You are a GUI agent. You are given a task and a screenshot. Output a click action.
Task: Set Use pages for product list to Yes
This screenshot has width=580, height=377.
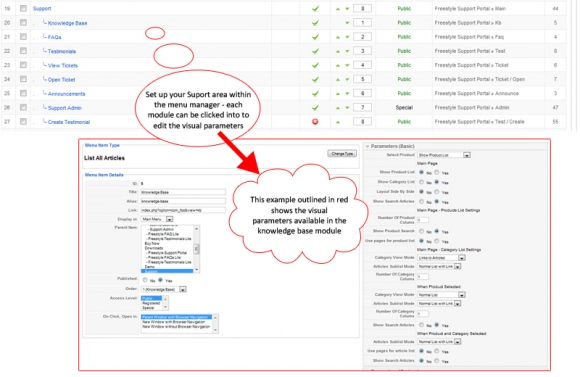coord(437,241)
